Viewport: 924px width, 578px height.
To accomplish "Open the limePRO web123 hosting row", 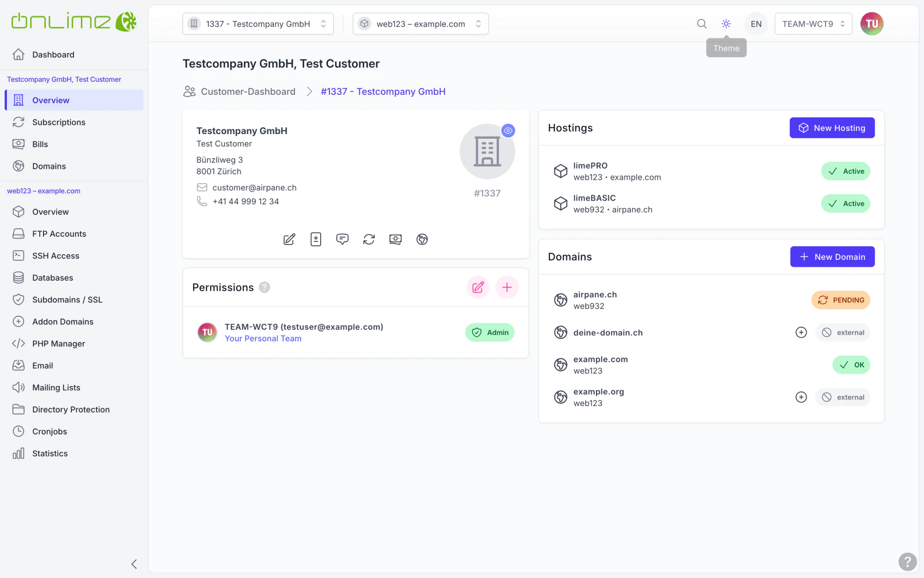I will point(711,171).
